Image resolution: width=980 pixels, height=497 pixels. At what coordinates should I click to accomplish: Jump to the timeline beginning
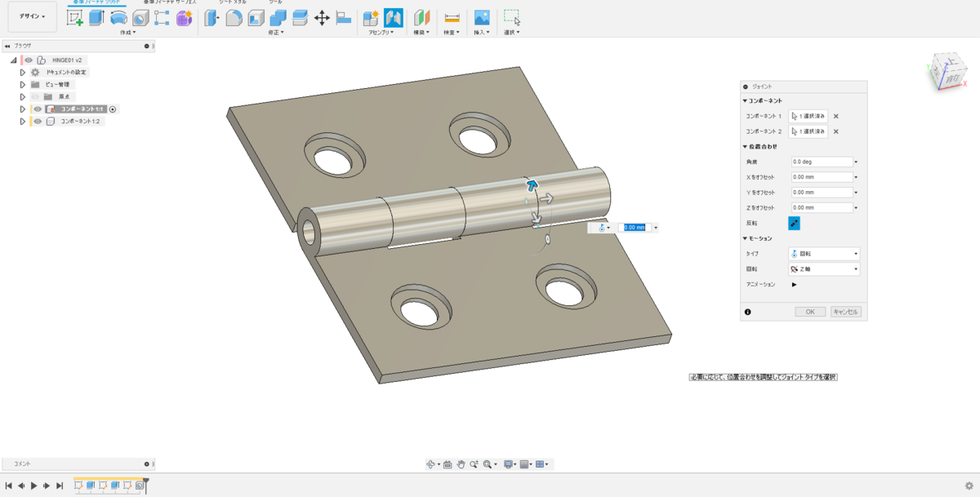pos(9,486)
